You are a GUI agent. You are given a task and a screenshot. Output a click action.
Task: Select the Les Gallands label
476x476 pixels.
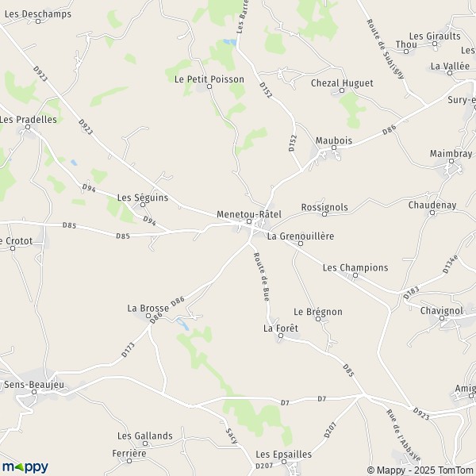tap(145, 436)
